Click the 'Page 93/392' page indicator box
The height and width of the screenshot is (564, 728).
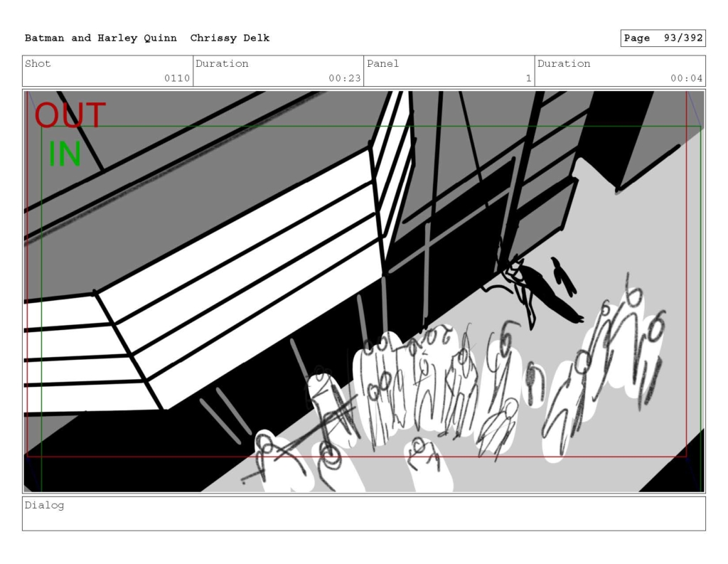pyautogui.click(x=663, y=38)
